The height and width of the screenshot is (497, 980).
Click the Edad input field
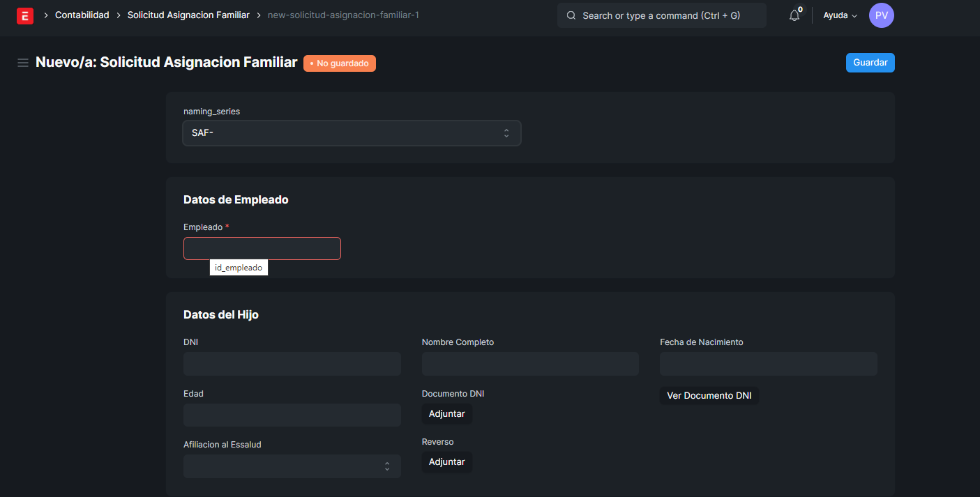click(x=292, y=415)
